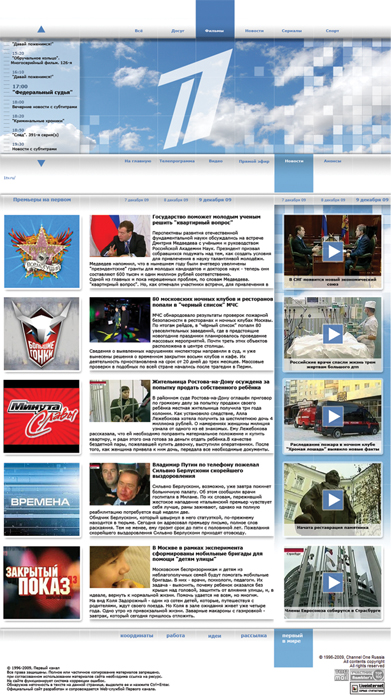Open the Сериалы tab in the top menu

click(x=292, y=31)
